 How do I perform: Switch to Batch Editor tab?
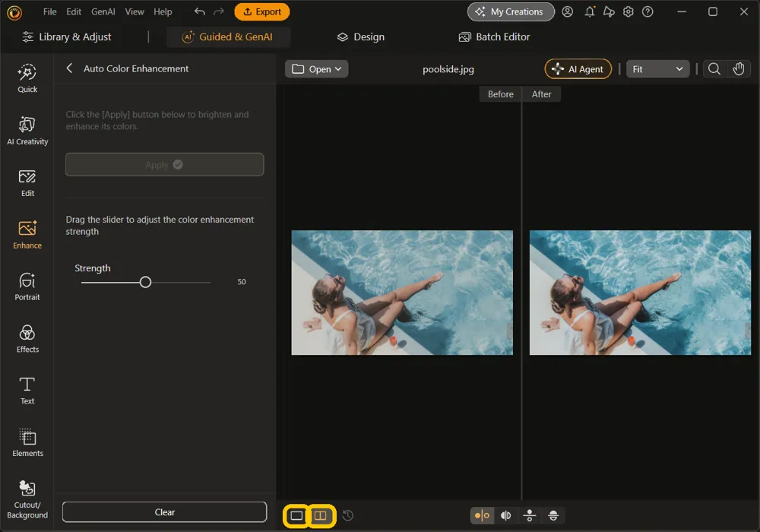pos(495,36)
